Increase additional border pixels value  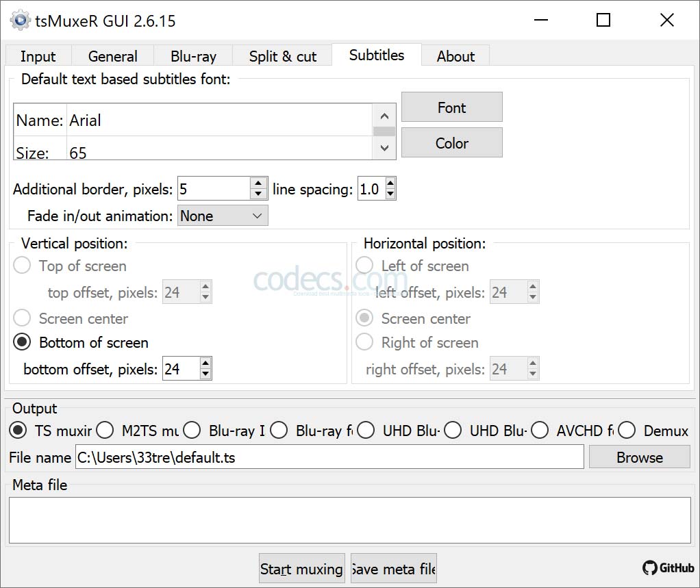tap(258, 183)
